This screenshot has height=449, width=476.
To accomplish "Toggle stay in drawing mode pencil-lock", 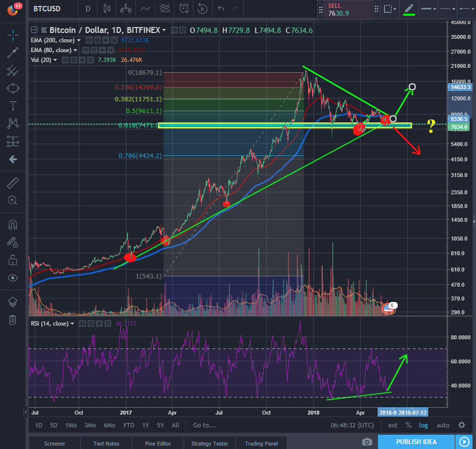I will [x=13, y=242].
